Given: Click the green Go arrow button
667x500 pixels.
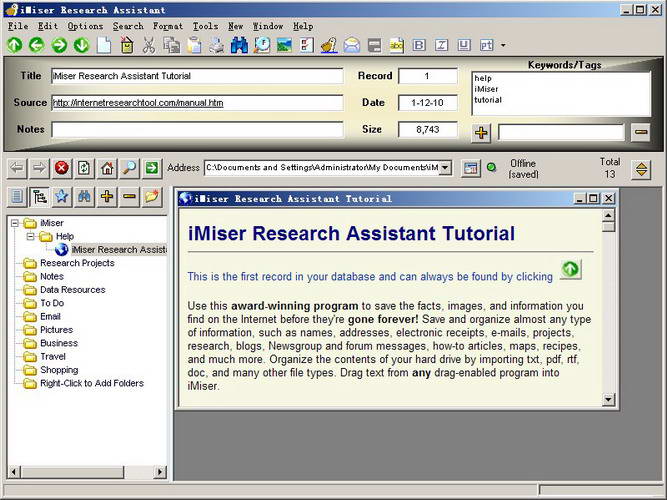Looking at the screenshot, I should [x=152, y=168].
